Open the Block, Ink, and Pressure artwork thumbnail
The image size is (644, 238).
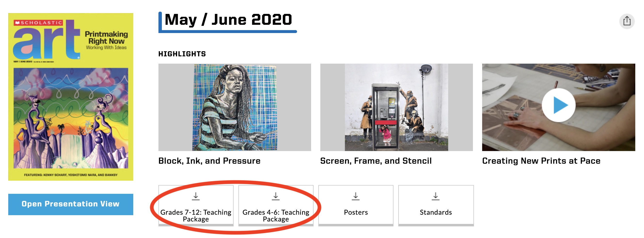click(x=235, y=107)
